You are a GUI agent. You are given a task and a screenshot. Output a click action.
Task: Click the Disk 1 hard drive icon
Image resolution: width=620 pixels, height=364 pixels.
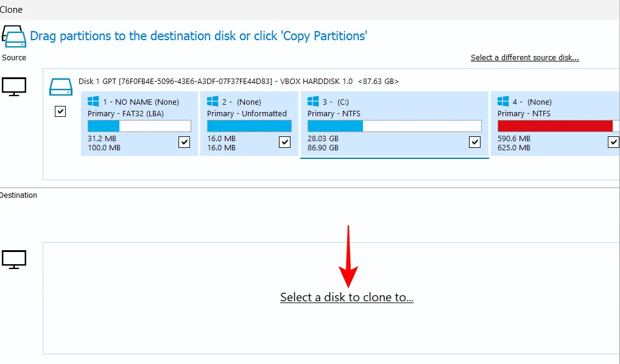point(61,86)
